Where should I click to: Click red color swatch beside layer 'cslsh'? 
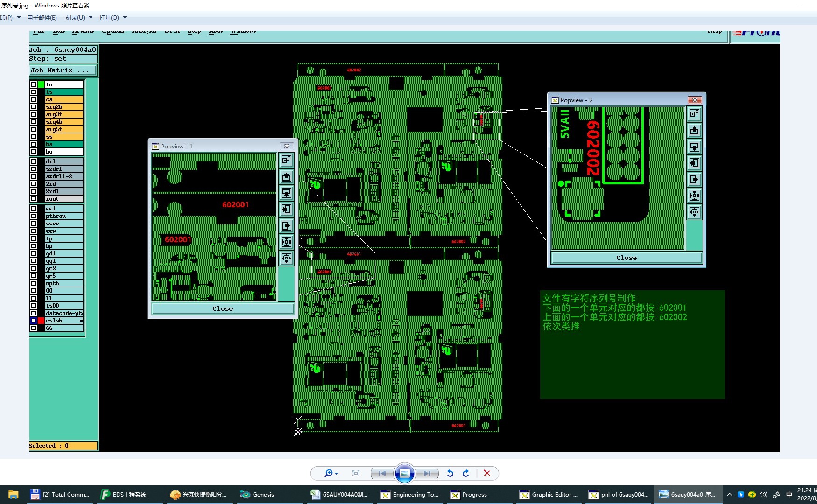click(x=41, y=321)
